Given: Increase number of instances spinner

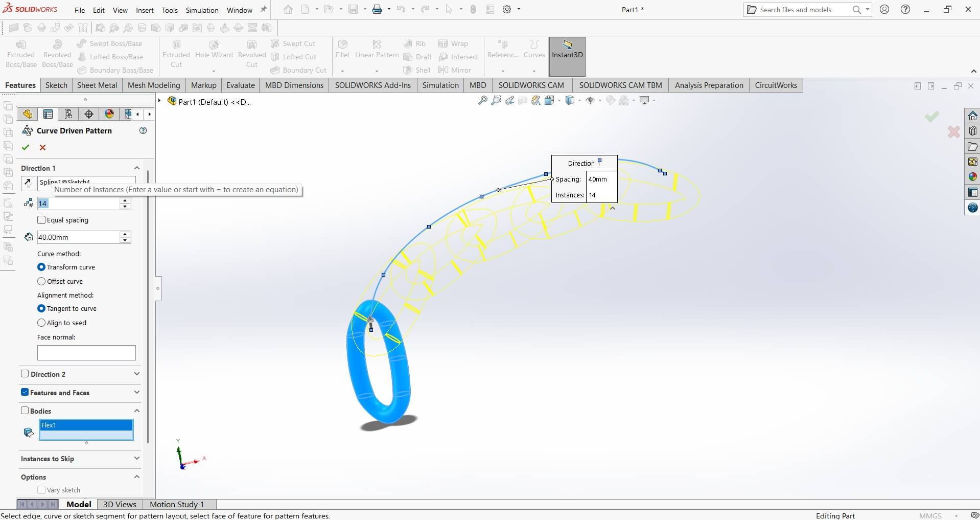Looking at the screenshot, I should (x=125, y=200).
